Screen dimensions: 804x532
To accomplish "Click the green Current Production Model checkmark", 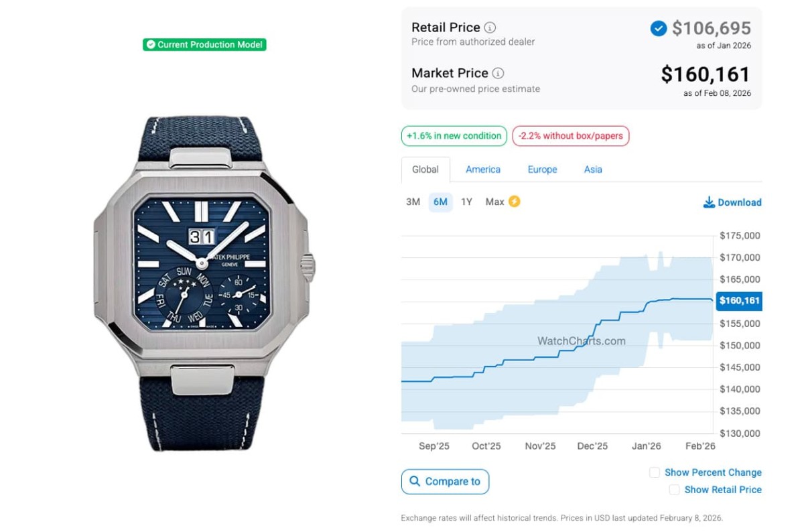I will point(151,45).
